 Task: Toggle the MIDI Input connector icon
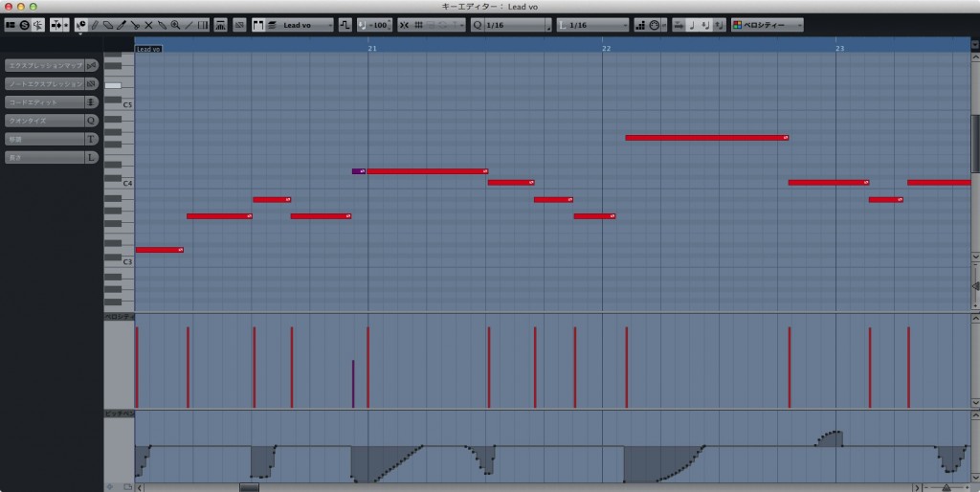pos(654,25)
